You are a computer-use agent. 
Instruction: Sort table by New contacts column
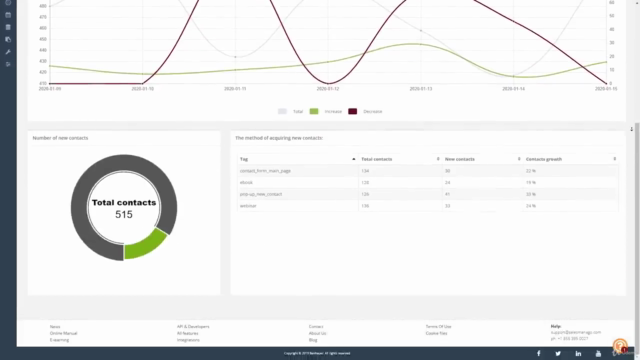click(519, 159)
